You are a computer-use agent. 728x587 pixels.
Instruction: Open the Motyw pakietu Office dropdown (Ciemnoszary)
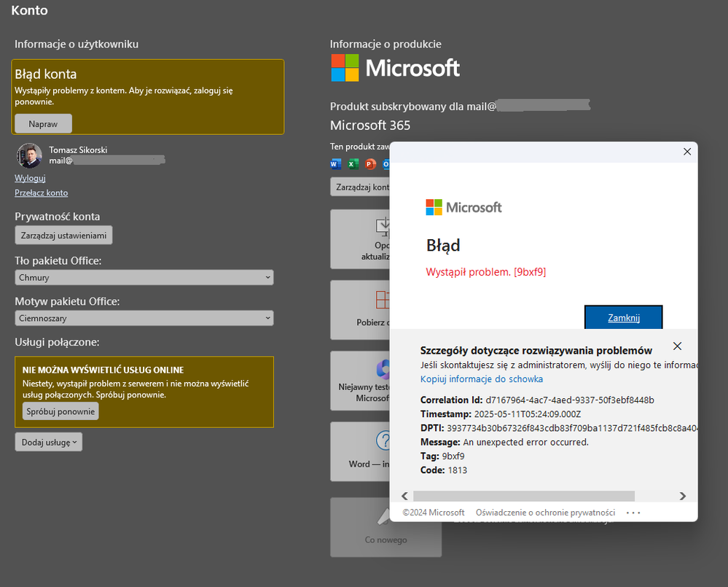[x=144, y=318]
